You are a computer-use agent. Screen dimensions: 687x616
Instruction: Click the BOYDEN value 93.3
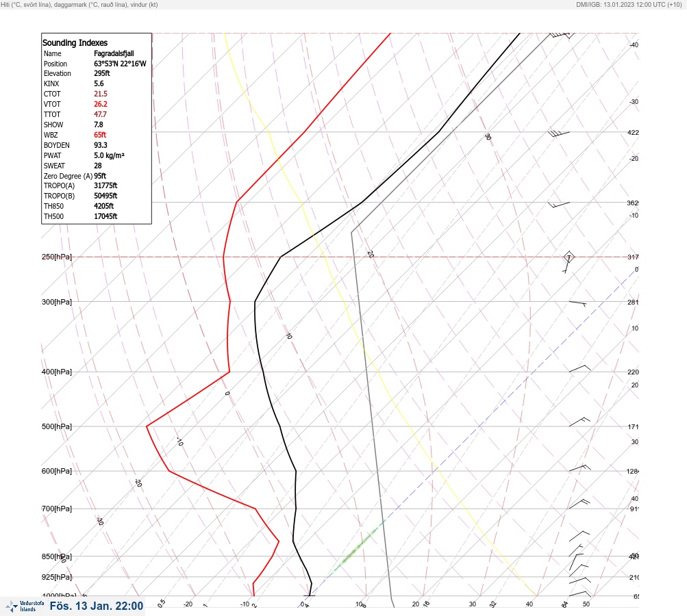click(x=101, y=145)
